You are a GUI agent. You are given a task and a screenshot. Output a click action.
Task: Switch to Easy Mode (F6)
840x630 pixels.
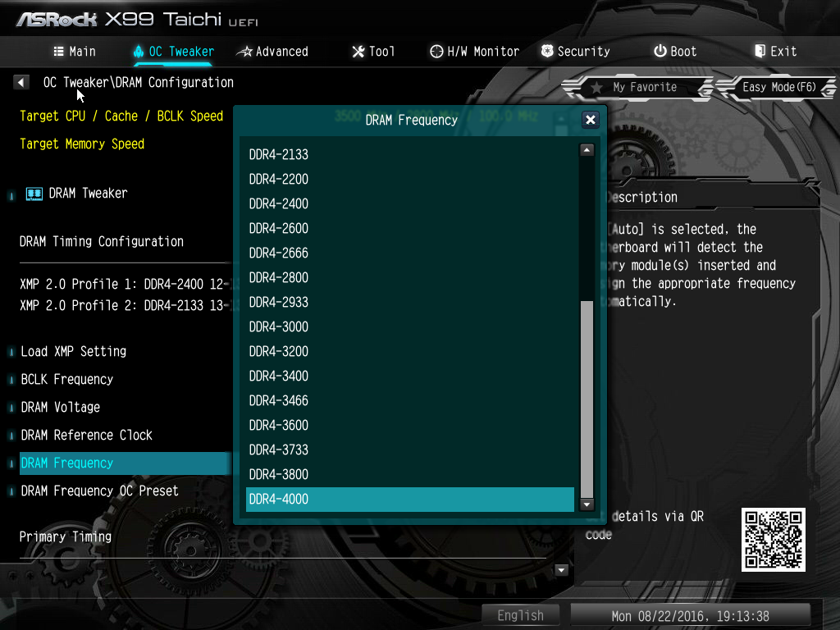778,87
